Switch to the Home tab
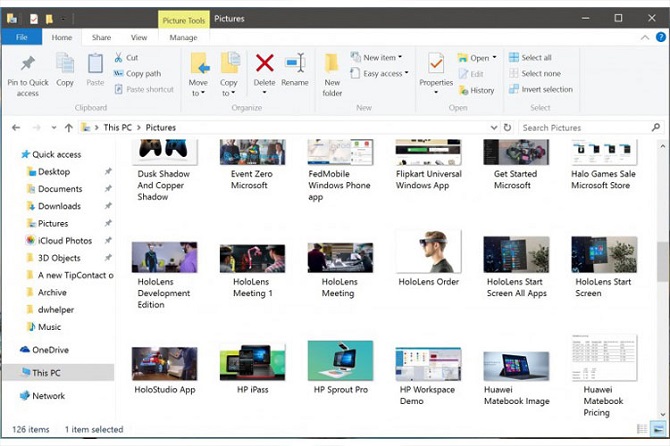670x446 pixels. click(62, 37)
